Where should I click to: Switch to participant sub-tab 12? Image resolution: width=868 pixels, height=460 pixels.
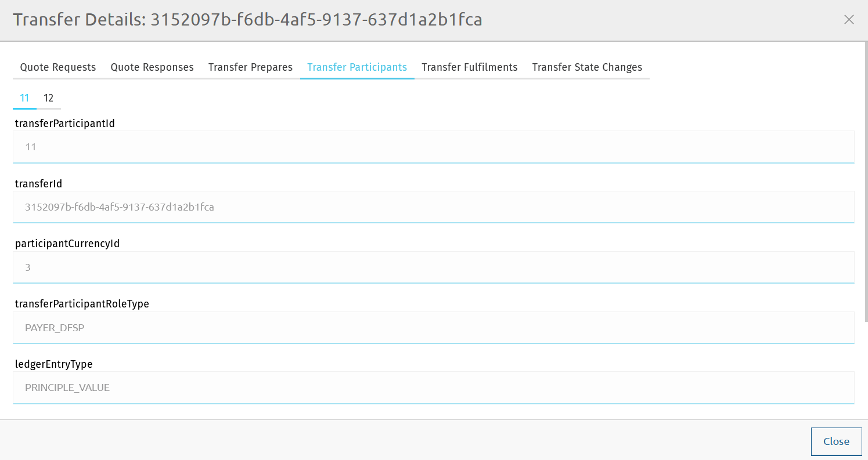pos(49,98)
